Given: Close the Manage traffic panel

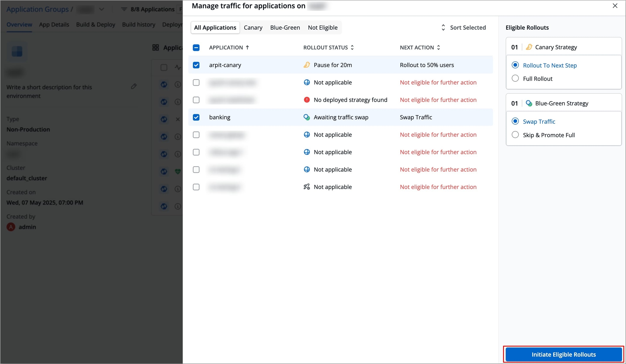Looking at the screenshot, I should [x=615, y=6].
